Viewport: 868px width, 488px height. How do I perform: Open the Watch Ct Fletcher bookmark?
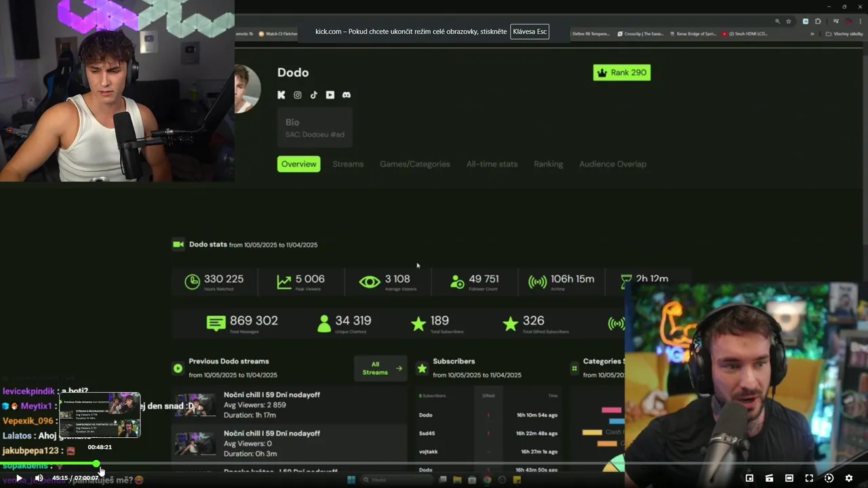(x=277, y=34)
